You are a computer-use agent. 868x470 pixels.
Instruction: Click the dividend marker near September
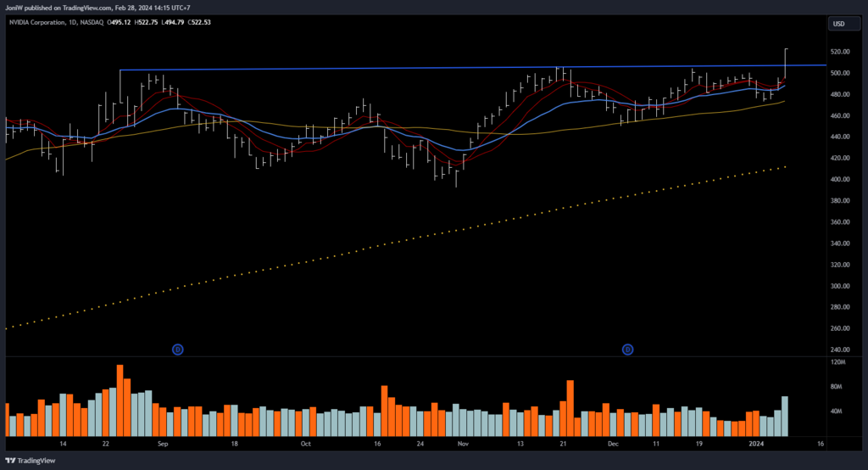(x=178, y=349)
